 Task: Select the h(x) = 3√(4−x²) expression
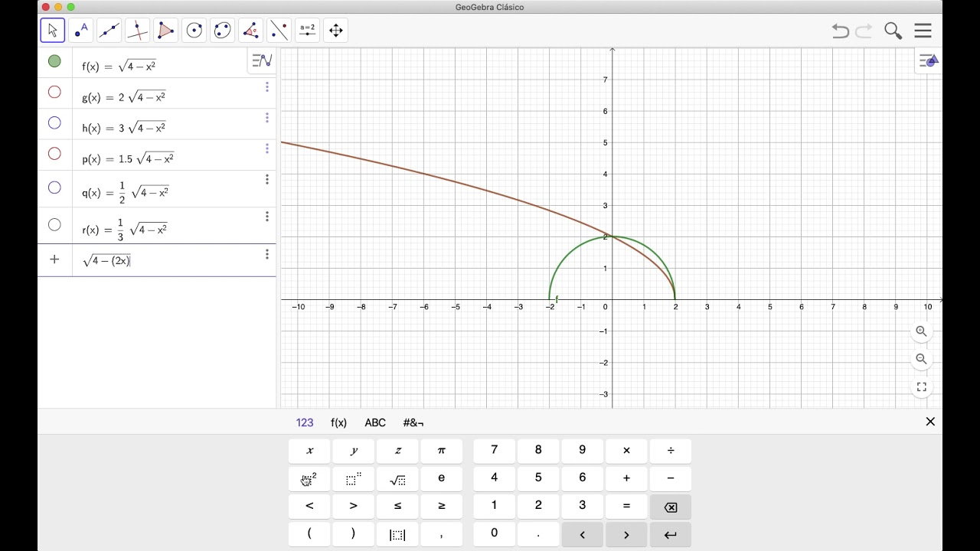click(124, 128)
